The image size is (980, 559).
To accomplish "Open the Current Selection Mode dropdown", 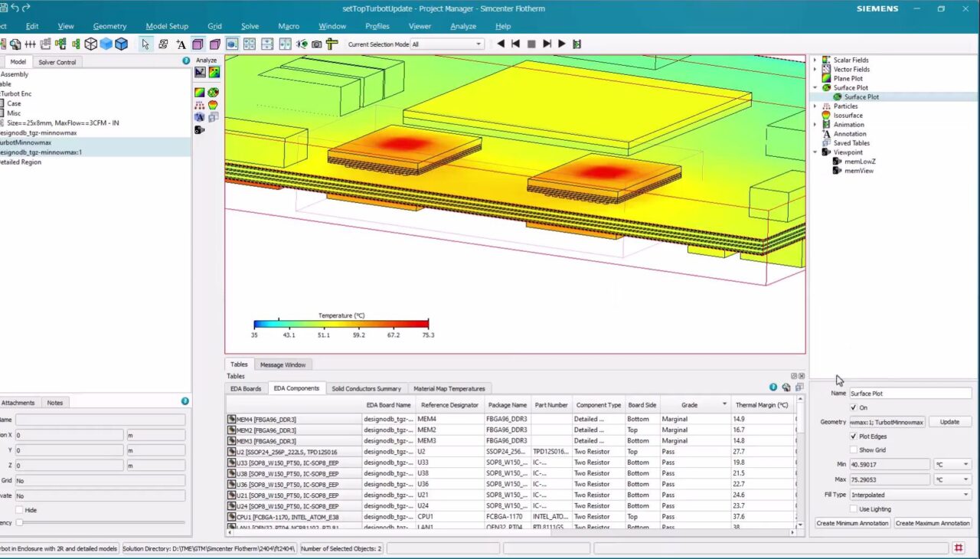I will click(x=447, y=44).
